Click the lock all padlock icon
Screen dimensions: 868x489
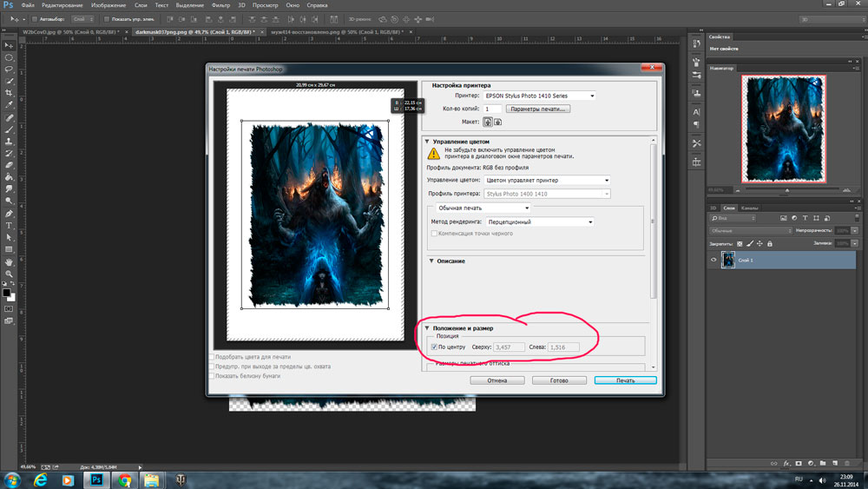(x=769, y=244)
